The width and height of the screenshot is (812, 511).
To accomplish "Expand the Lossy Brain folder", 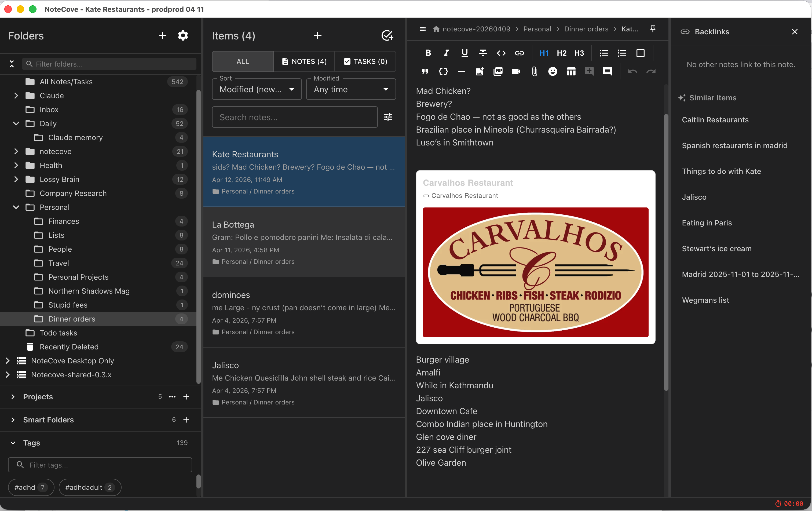I will click(x=16, y=179).
